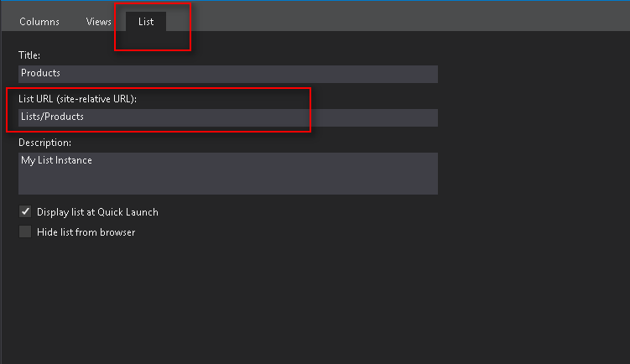Click into the List URL text field
The height and width of the screenshot is (364, 630).
(x=227, y=117)
